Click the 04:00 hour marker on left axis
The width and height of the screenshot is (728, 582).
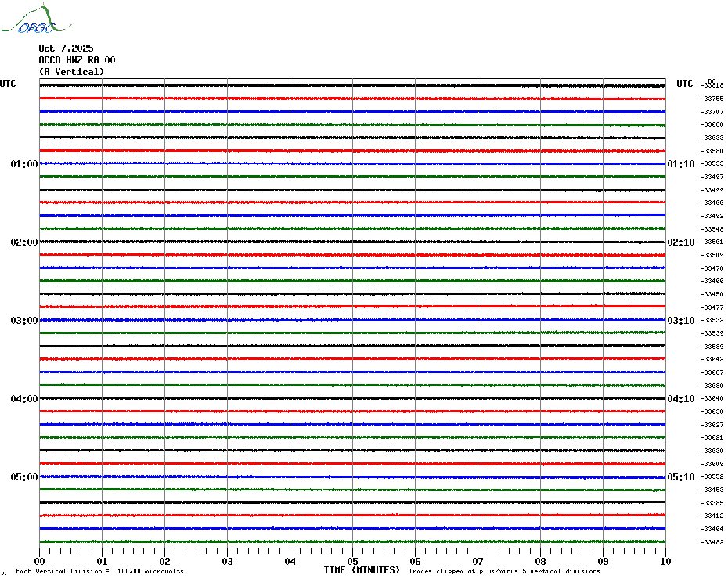click(x=23, y=399)
